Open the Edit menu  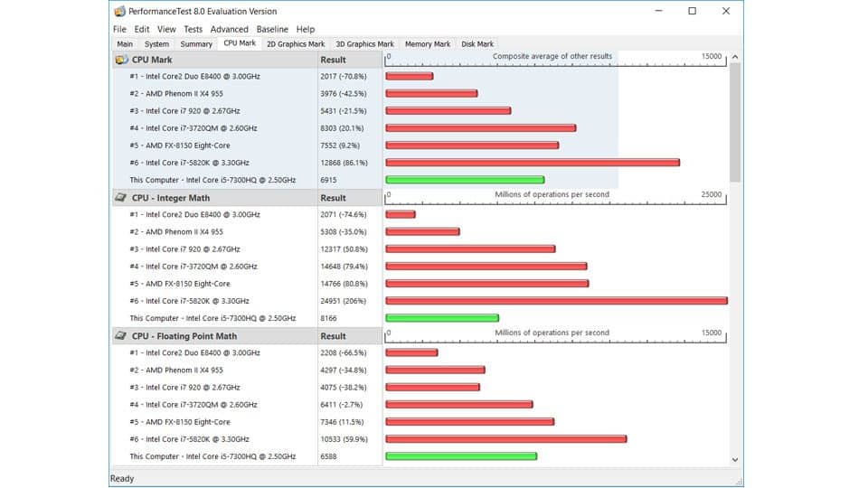pyautogui.click(x=142, y=29)
